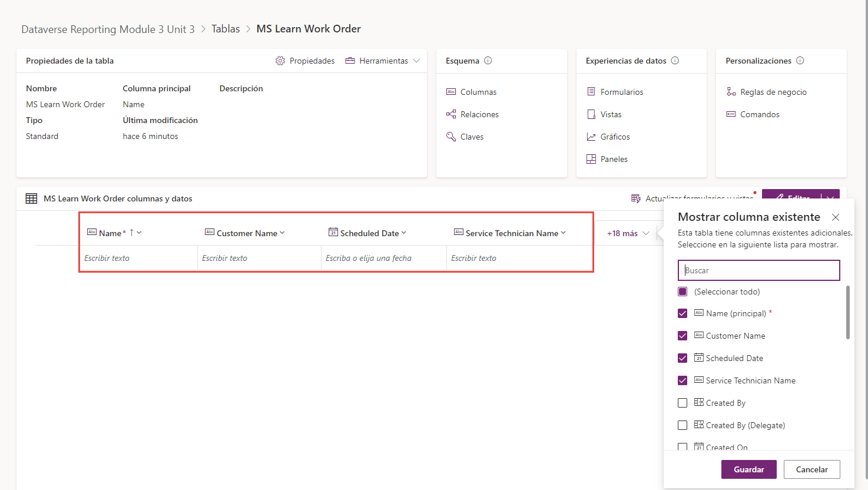Click the Claves key icon
Screen dimensions: 868x490
[451, 137]
